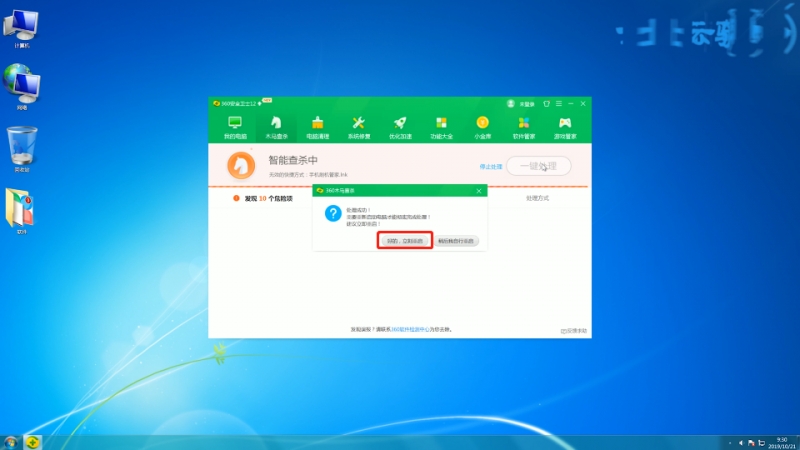Open the skin shirt icon in title bar
The width and height of the screenshot is (800, 450).
[x=546, y=104]
